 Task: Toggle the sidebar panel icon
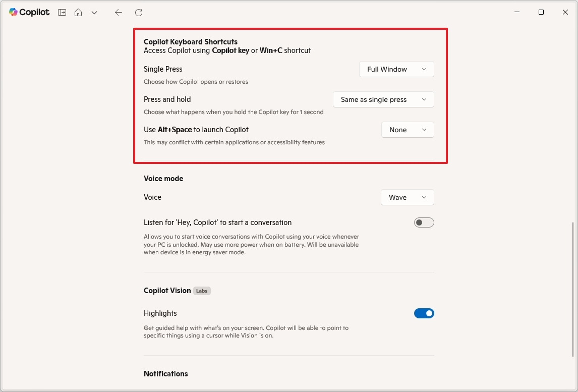click(62, 13)
